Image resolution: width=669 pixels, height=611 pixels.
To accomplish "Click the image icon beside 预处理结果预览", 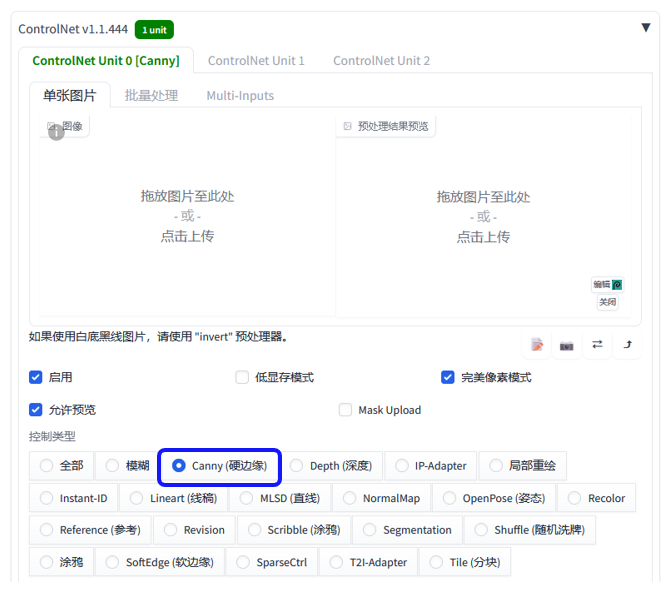I will 347,126.
